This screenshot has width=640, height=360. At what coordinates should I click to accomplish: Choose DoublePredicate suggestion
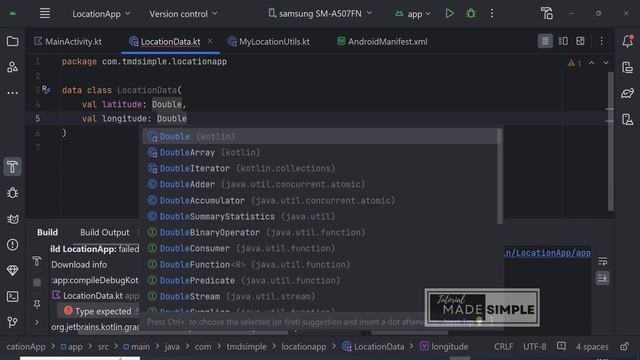320,280
